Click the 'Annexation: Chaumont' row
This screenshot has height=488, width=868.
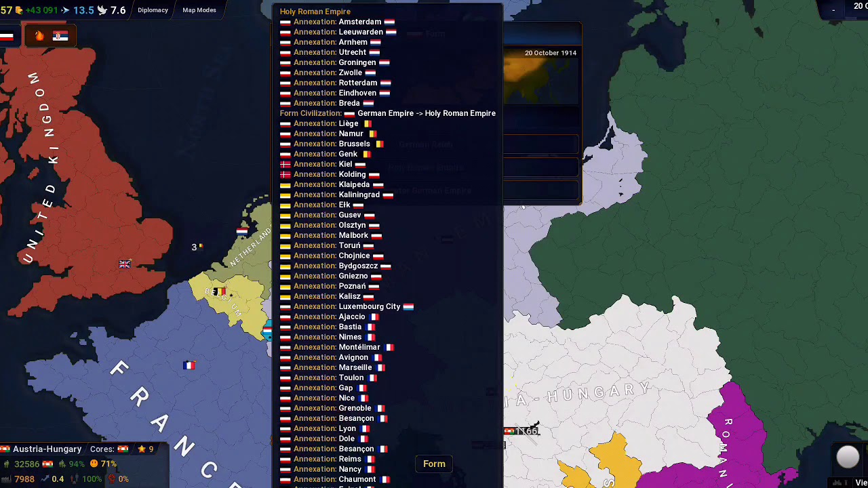pyautogui.click(x=334, y=479)
